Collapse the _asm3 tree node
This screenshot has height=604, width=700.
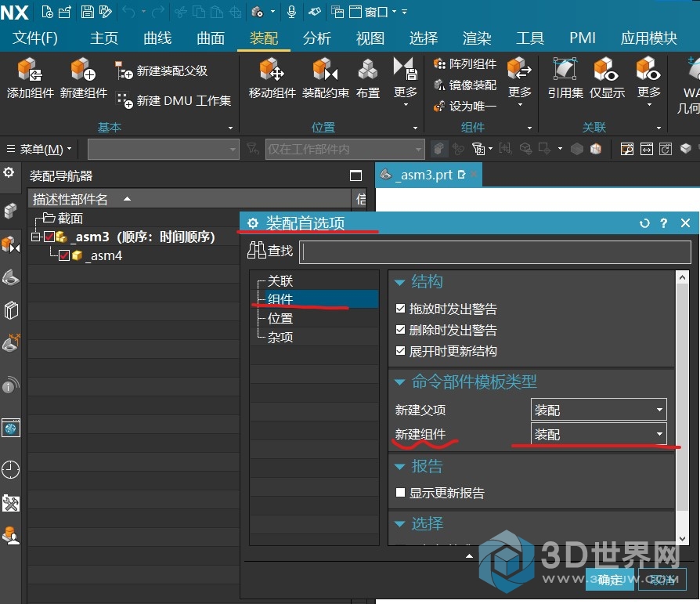35,237
